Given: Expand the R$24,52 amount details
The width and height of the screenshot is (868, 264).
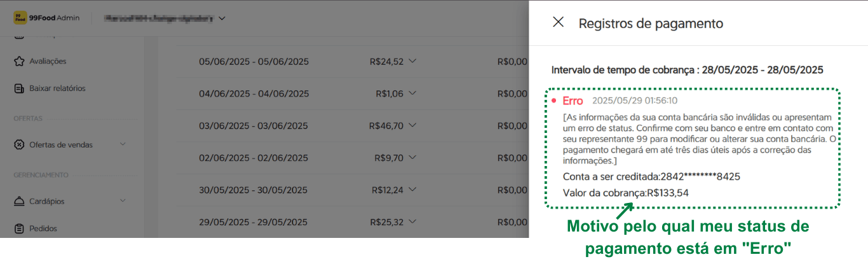Looking at the screenshot, I should (412, 61).
